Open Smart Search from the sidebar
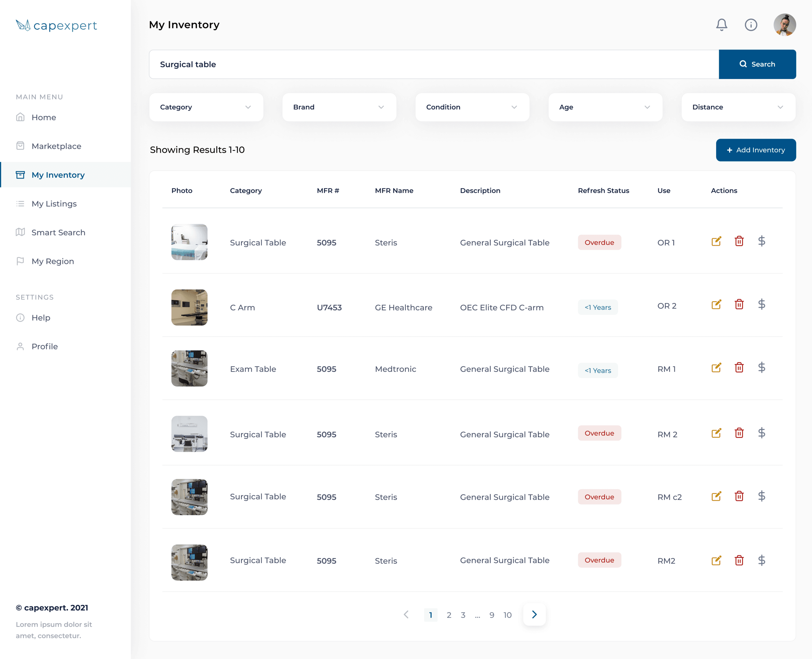Screen dimensions: 812x659 pyautogui.click(x=58, y=232)
